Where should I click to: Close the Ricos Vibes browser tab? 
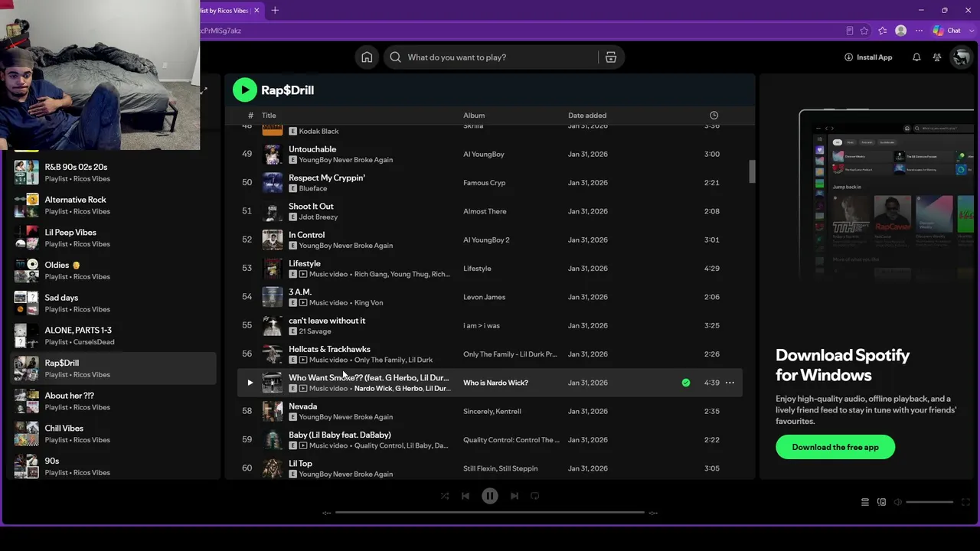click(256, 10)
